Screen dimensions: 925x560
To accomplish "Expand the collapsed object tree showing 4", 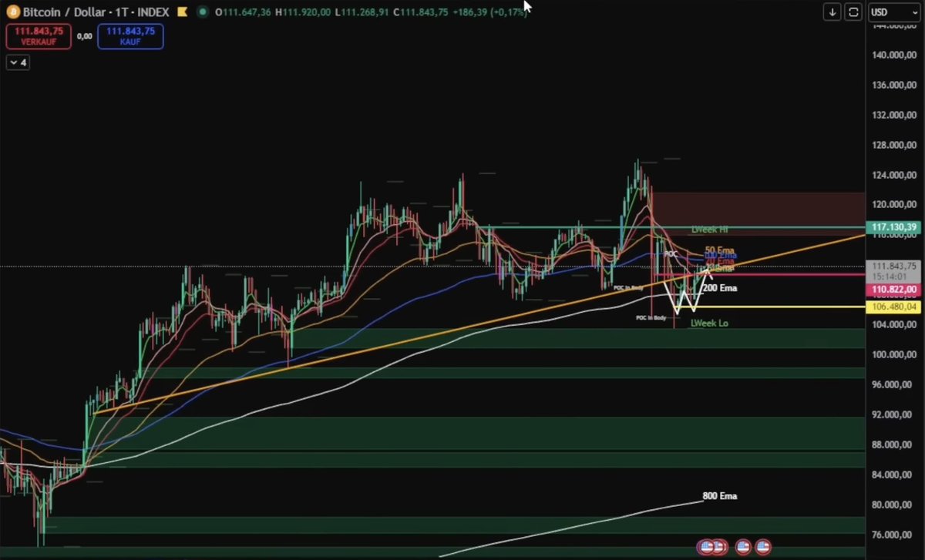I will pos(17,62).
